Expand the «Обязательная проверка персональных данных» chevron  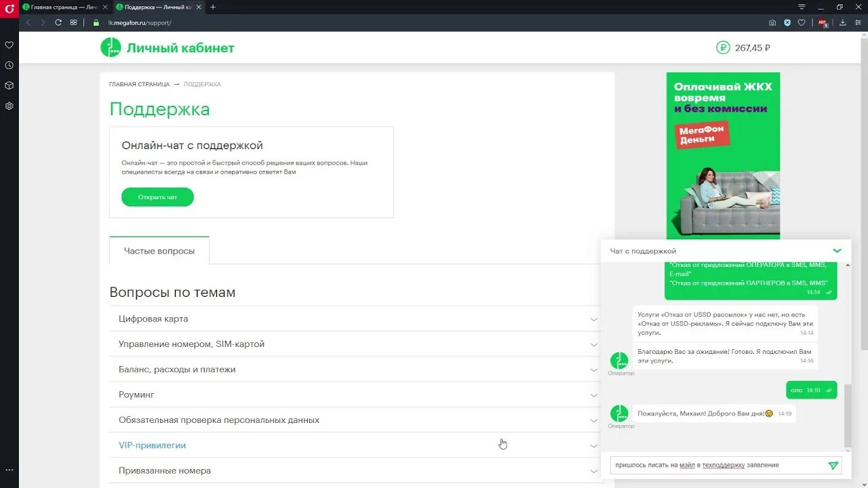coord(594,421)
